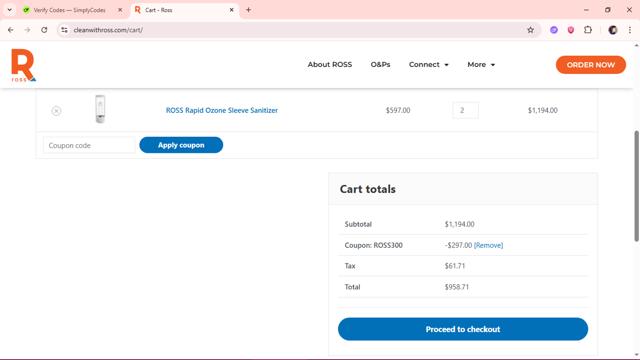This screenshot has width=640, height=360.
Task: Open the red shield extension icon
Action: pos(571,30)
